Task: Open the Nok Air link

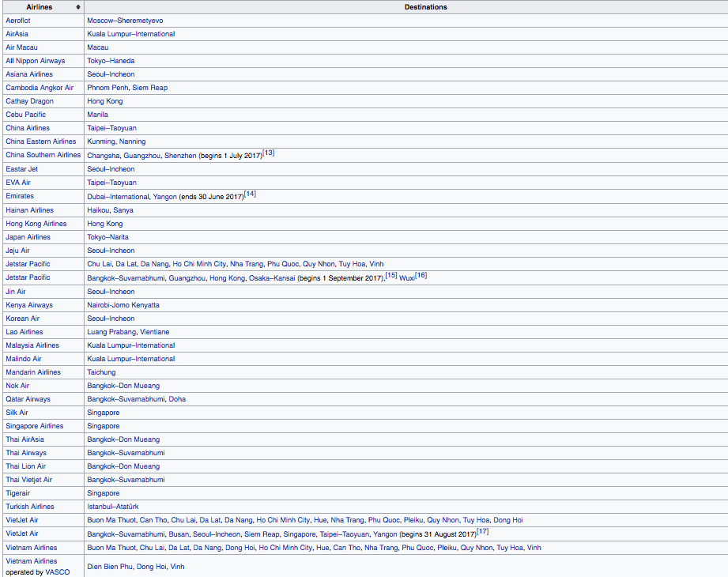Action: coord(17,387)
